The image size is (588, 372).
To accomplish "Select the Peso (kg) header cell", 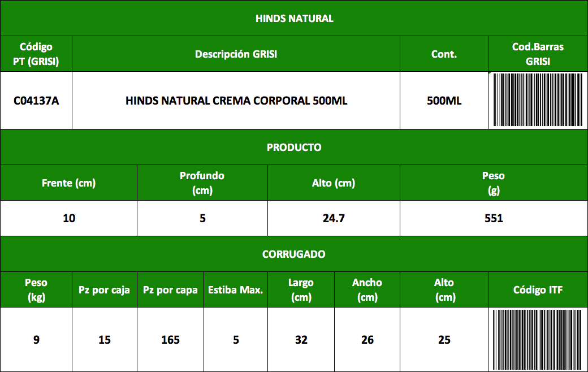I will click(36, 289).
